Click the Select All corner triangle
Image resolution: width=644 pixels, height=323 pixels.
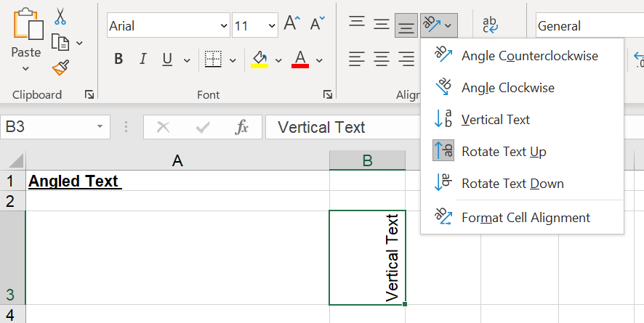pos(15,160)
